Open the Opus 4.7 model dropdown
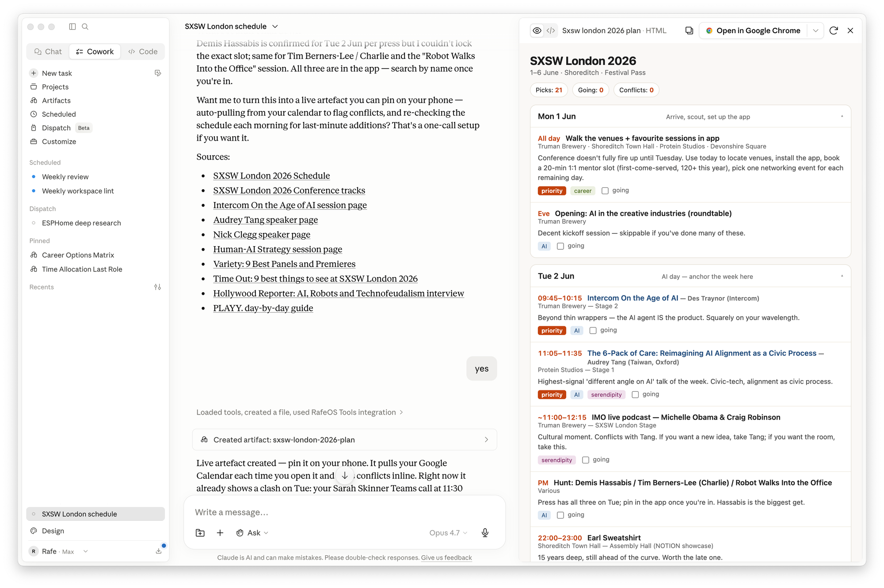Viewport: 884px width, 588px height. click(448, 533)
